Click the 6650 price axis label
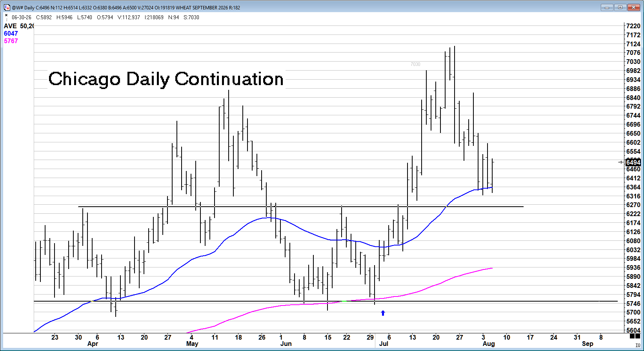This screenshot has width=644, height=351. [633, 133]
